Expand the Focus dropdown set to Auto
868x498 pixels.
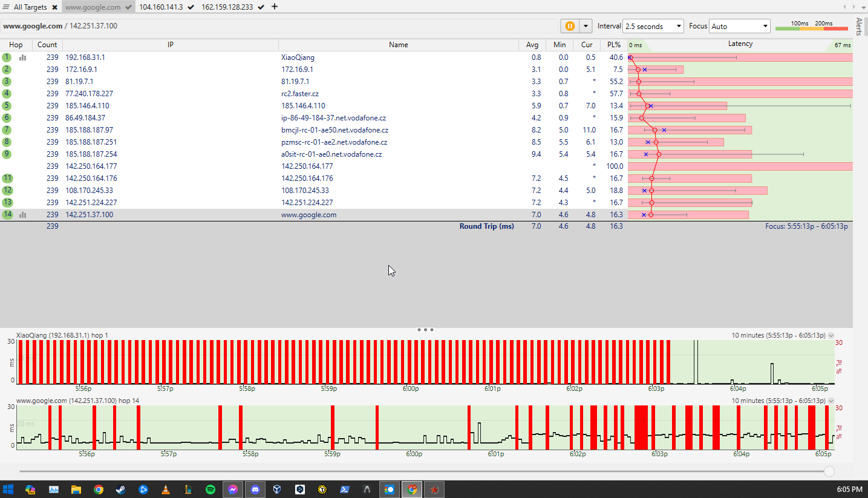click(739, 26)
